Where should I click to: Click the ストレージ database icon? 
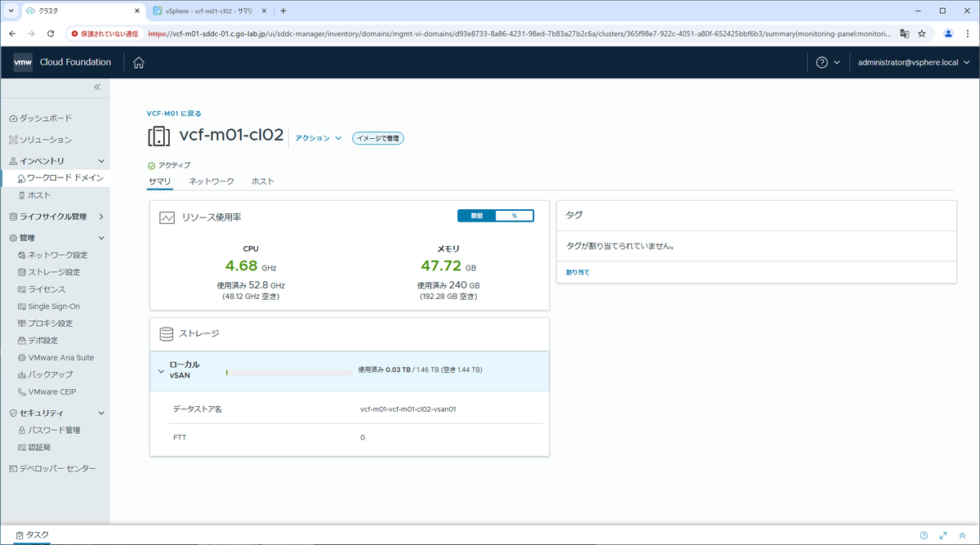[x=167, y=333]
